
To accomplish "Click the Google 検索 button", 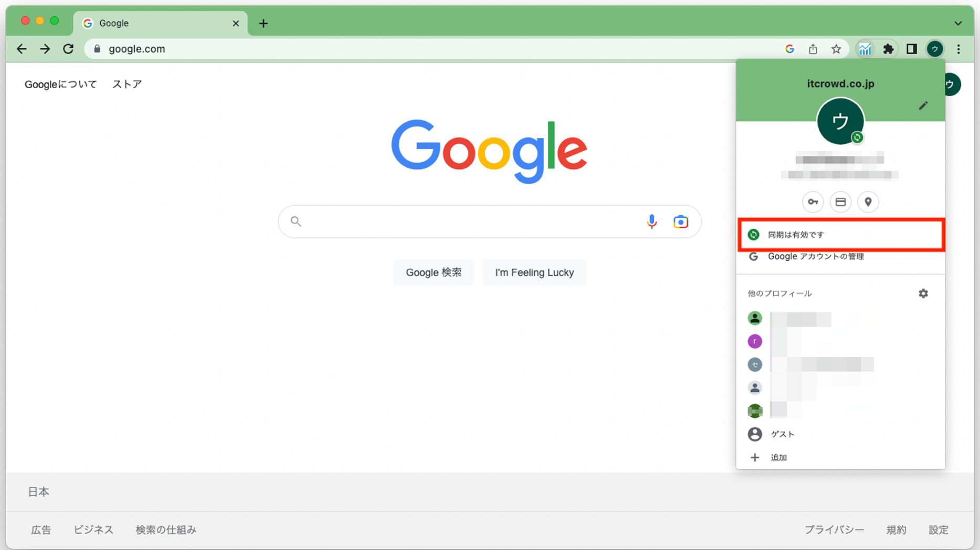I will [434, 272].
